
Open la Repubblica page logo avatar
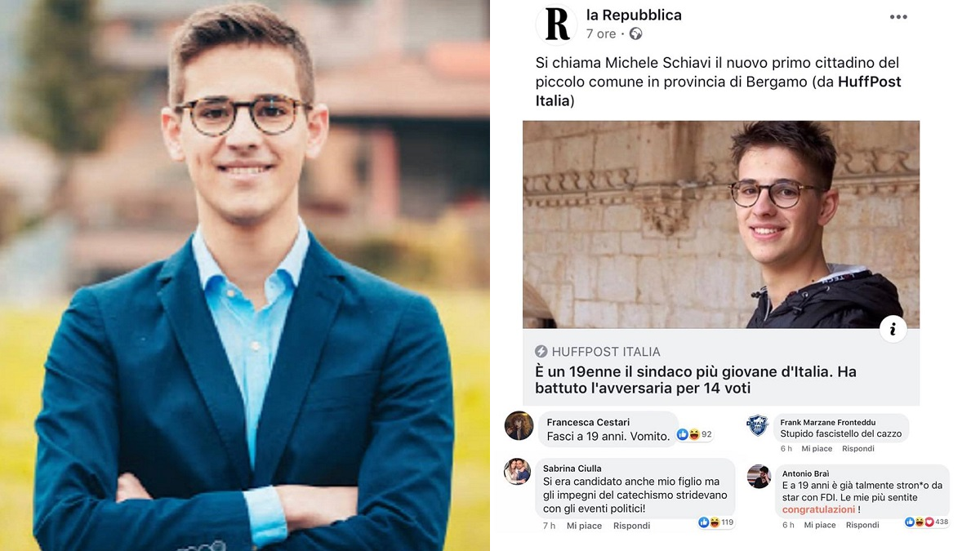click(x=556, y=24)
